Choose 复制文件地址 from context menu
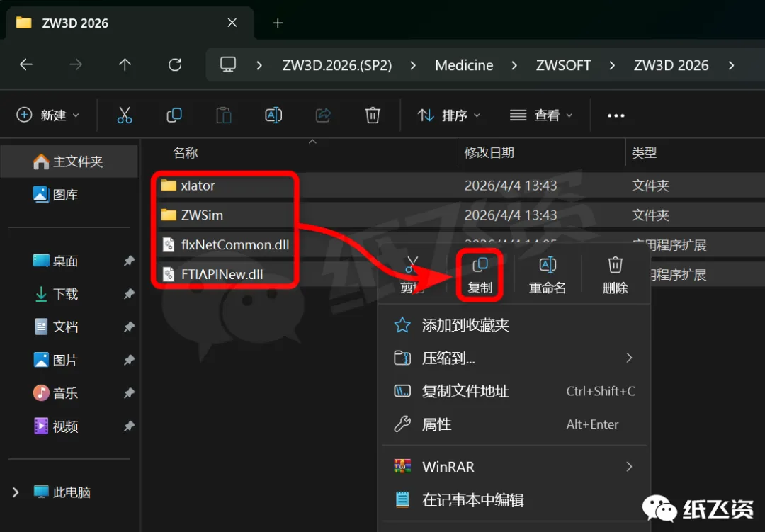This screenshot has width=765, height=532. click(514, 391)
